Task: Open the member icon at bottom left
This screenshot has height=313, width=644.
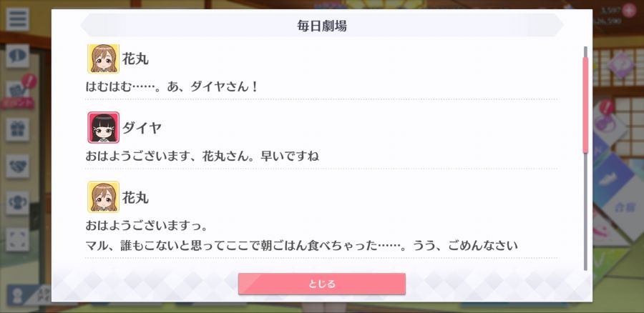Action: coord(18,296)
